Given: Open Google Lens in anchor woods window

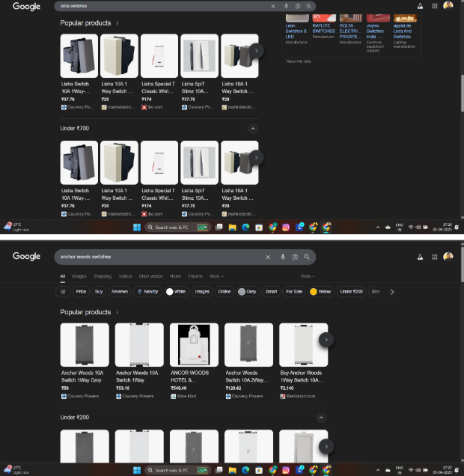Looking at the screenshot, I should (295, 257).
